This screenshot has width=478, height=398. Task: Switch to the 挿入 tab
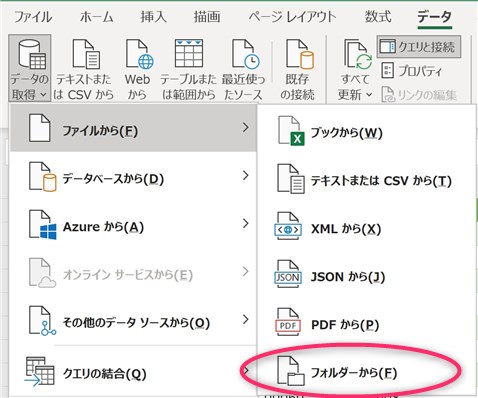click(153, 17)
